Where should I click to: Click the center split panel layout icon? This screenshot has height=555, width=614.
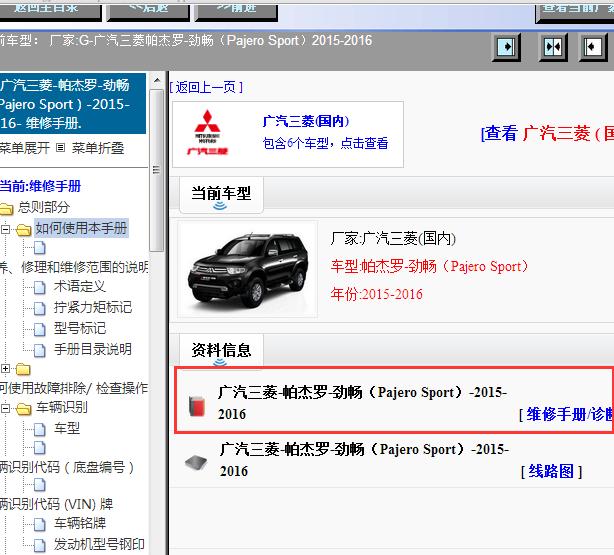tap(553, 47)
